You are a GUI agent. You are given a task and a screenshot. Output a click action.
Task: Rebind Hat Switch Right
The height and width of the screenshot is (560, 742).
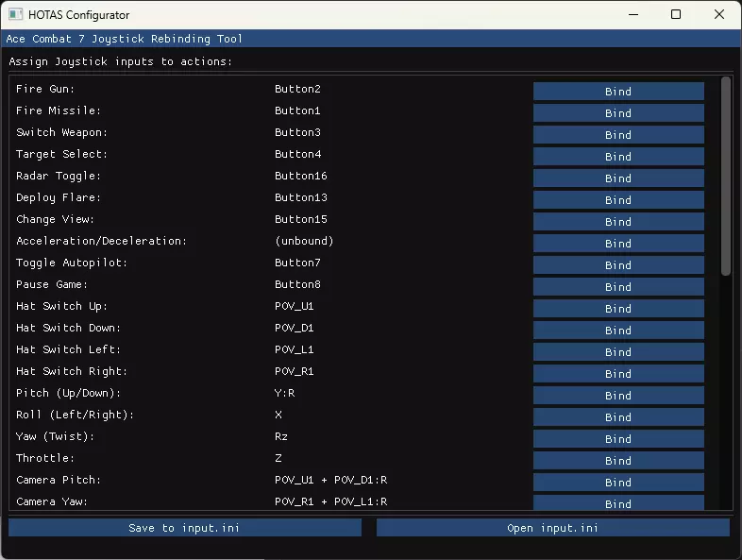pyautogui.click(x=618, y=375)
